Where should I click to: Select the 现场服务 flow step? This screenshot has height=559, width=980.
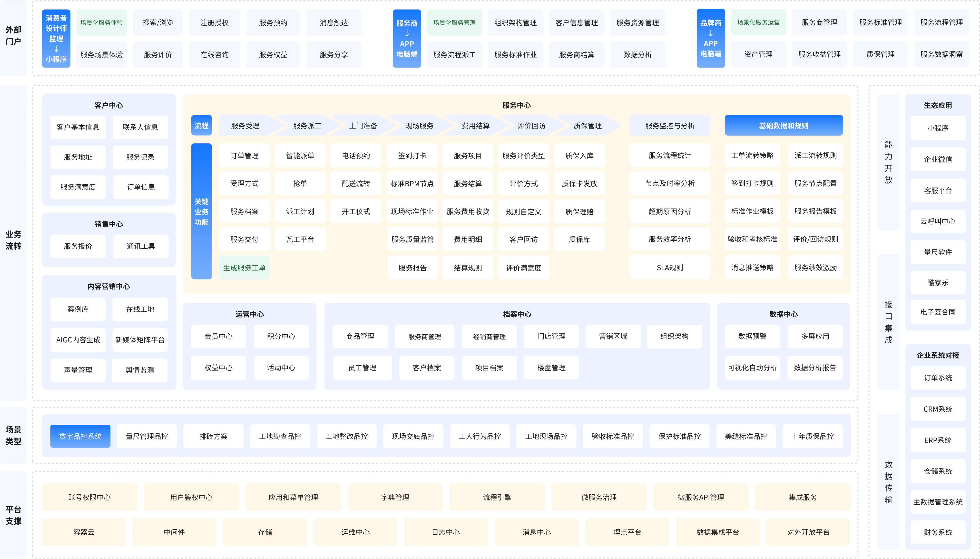(x=419, y=126)
